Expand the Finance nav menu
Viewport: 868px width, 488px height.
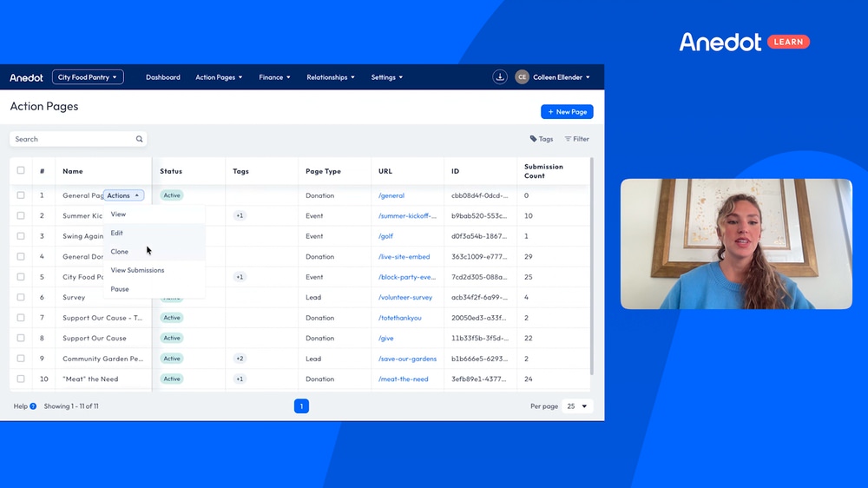tap(274, 77)
